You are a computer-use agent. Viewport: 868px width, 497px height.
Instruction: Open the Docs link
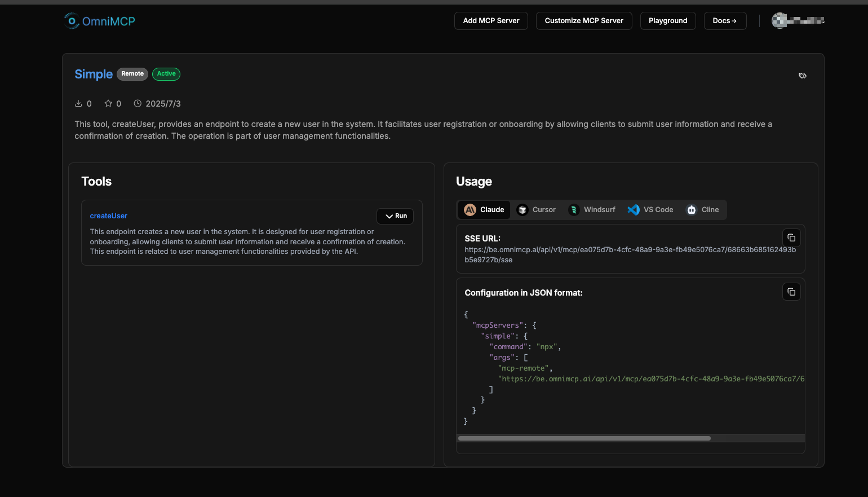coord(724,21)
